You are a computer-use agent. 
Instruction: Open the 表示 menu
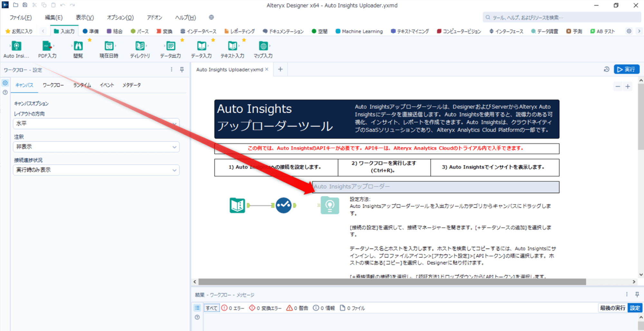point(85,17)
